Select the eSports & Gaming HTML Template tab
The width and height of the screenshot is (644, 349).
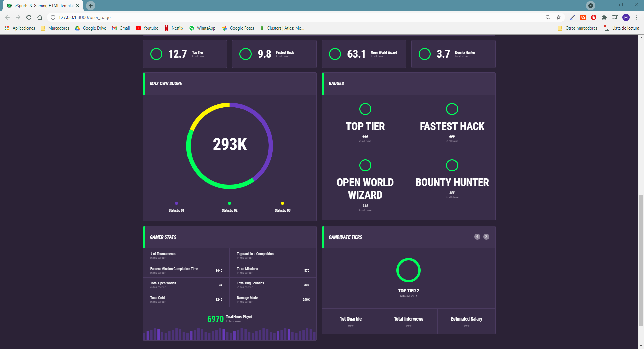tap(43, 6)
